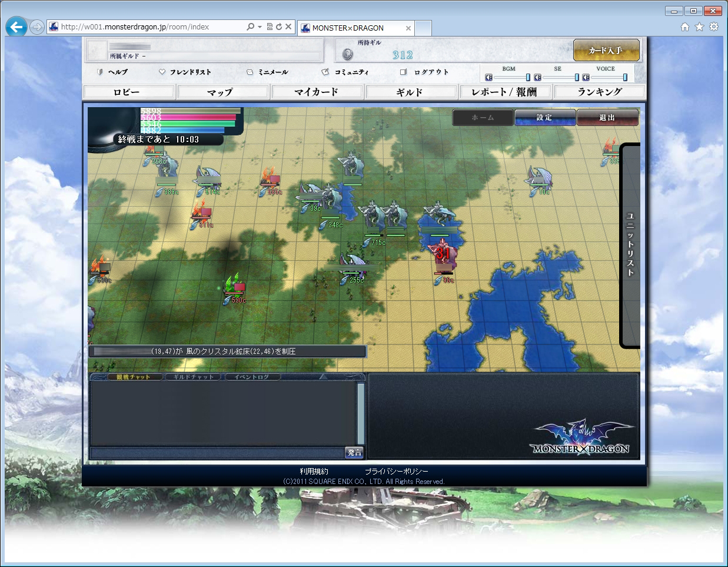Select the ギルドチャット chat tab

click(x=194, y=377)
